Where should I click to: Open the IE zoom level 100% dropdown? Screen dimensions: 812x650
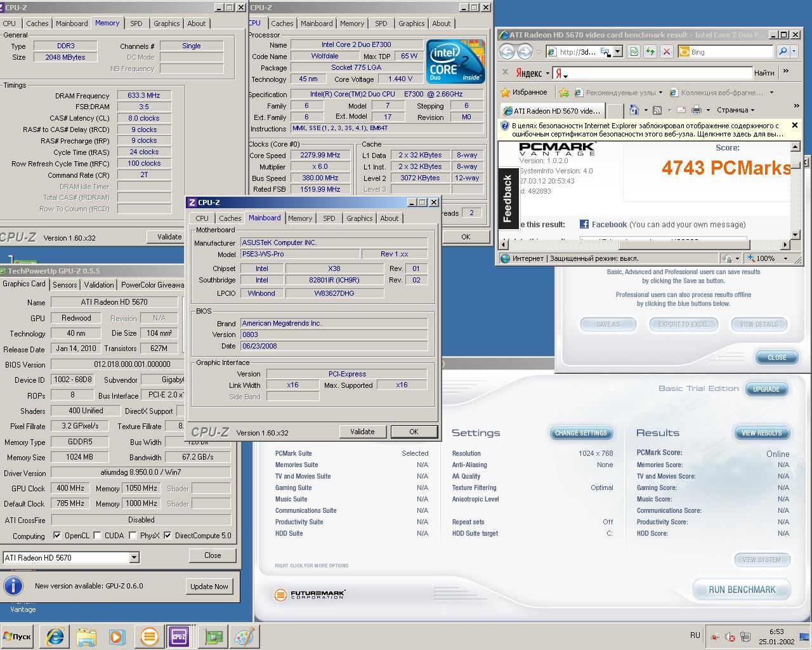point(785,258)
